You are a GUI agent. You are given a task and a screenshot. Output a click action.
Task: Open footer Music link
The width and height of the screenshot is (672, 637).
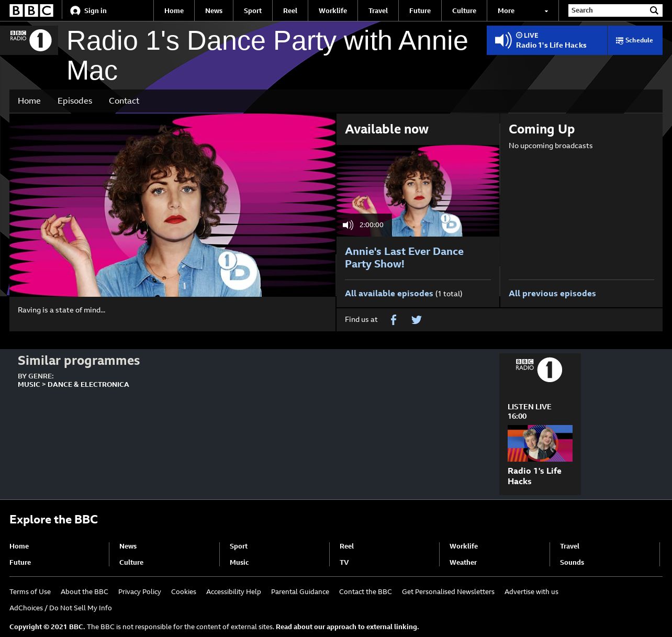pyautogui.click(x=239, y=562)
